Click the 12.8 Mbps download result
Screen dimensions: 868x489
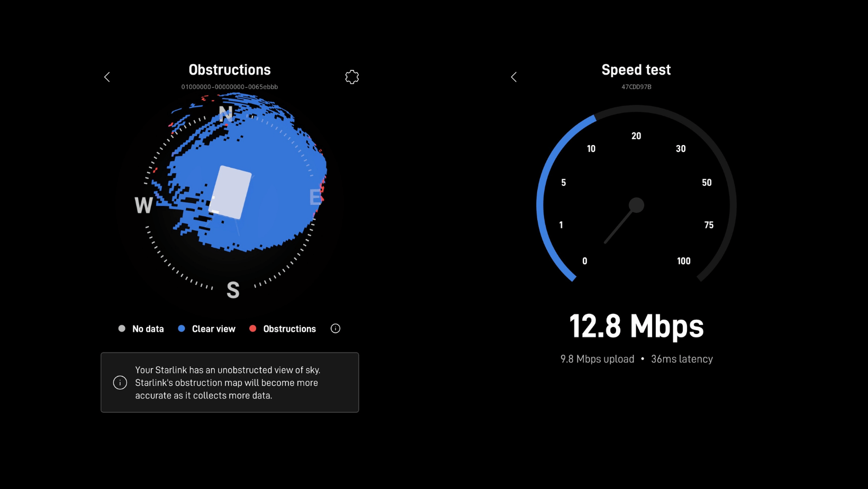coord(636,326)
